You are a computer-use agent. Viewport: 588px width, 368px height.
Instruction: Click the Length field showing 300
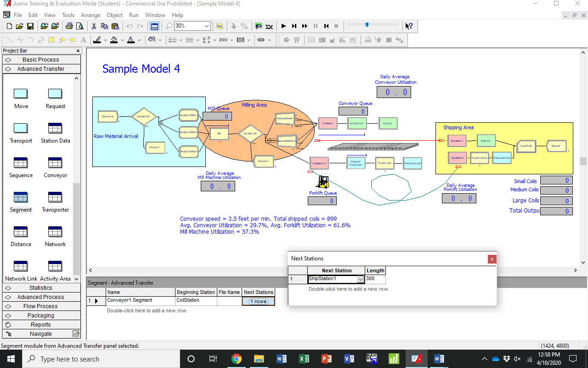375,279
